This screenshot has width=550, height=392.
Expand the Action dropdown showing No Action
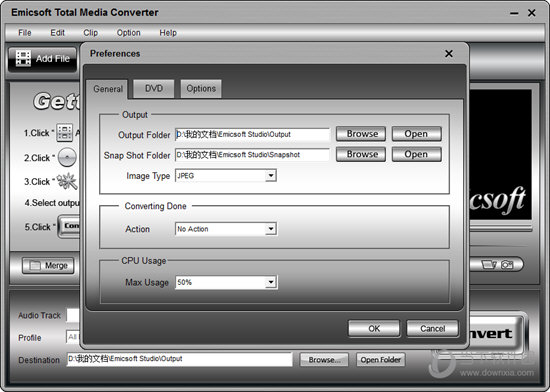click(x=270, y=229)
